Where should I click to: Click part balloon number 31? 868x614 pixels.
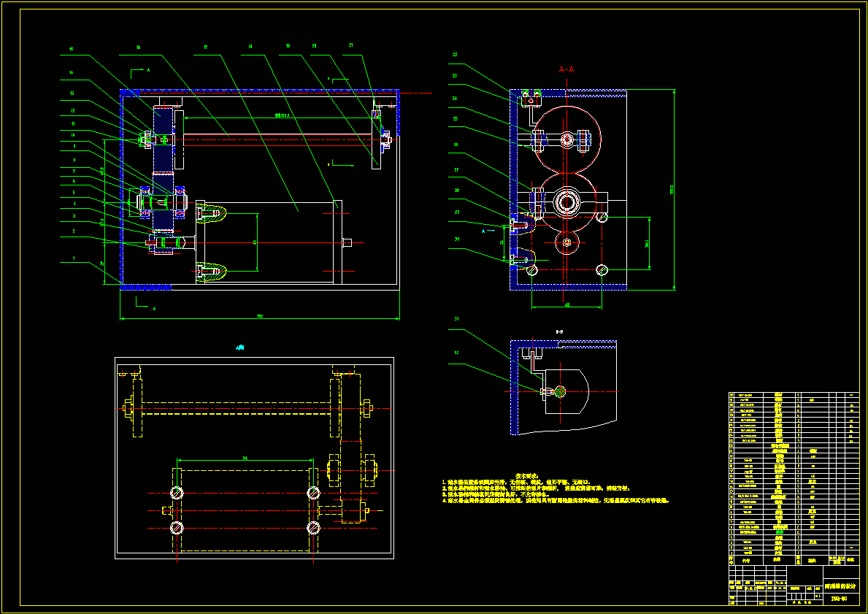pyautogui.click(x=457, y=319)
